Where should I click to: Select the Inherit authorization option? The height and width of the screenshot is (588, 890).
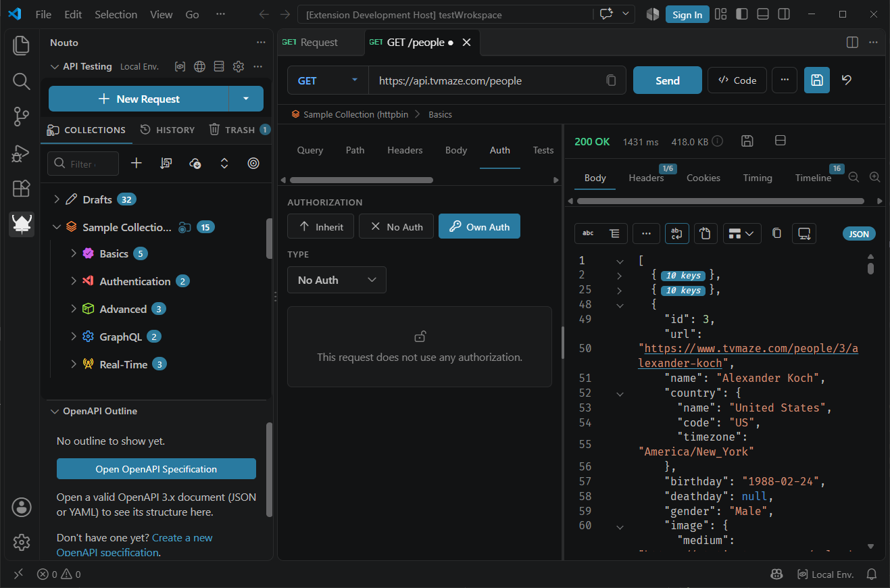321,226
